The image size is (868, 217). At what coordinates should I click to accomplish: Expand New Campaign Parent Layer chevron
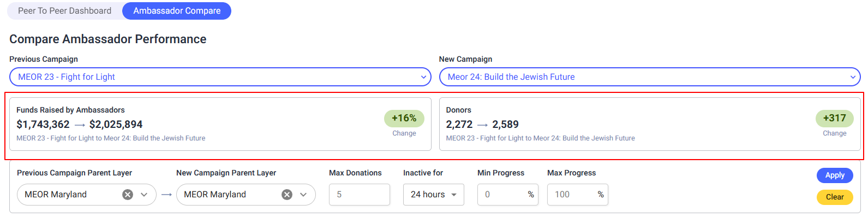tap(303, 195)
